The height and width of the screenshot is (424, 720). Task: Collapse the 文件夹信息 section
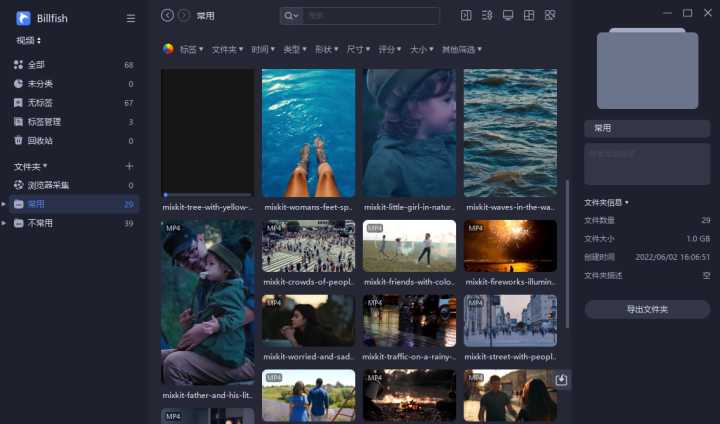tap(606, 203)
